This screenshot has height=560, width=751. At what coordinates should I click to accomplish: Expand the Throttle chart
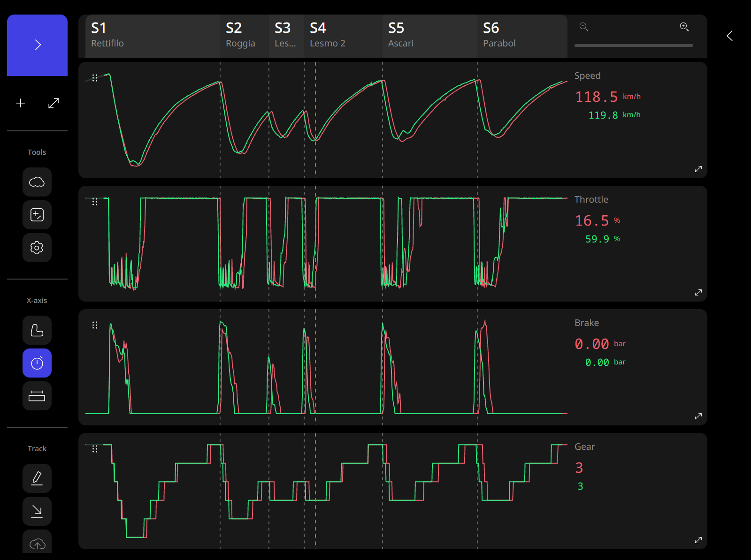[x=698, y=292]
